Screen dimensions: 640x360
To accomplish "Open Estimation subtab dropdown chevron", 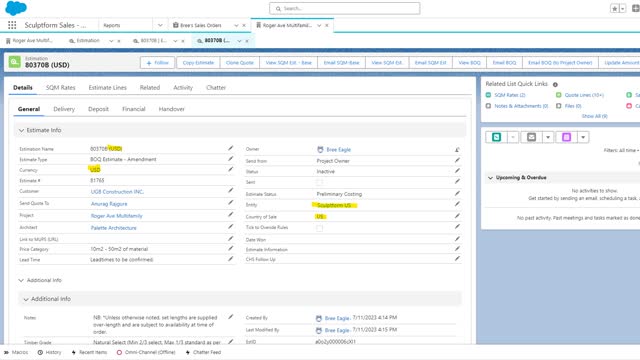I will click(x=111, y=41).
